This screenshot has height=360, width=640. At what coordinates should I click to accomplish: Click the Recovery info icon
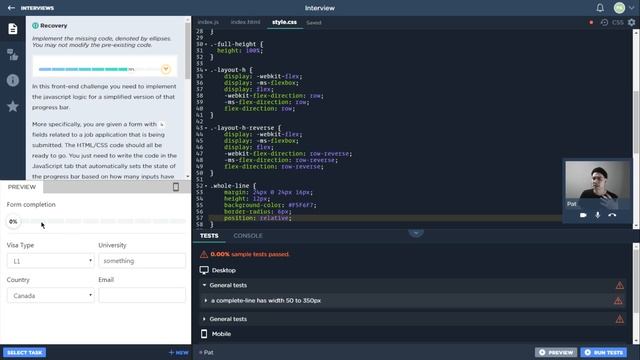tap(35, 25)
